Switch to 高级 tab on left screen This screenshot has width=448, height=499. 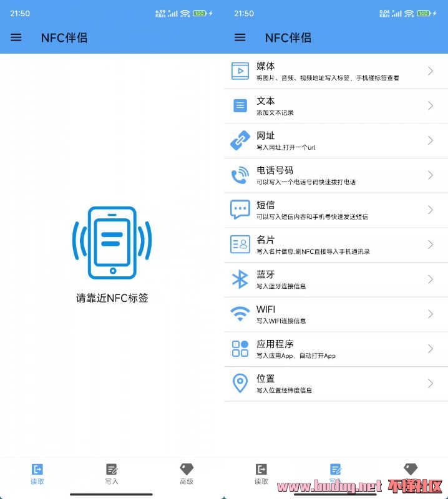[187, 474]
